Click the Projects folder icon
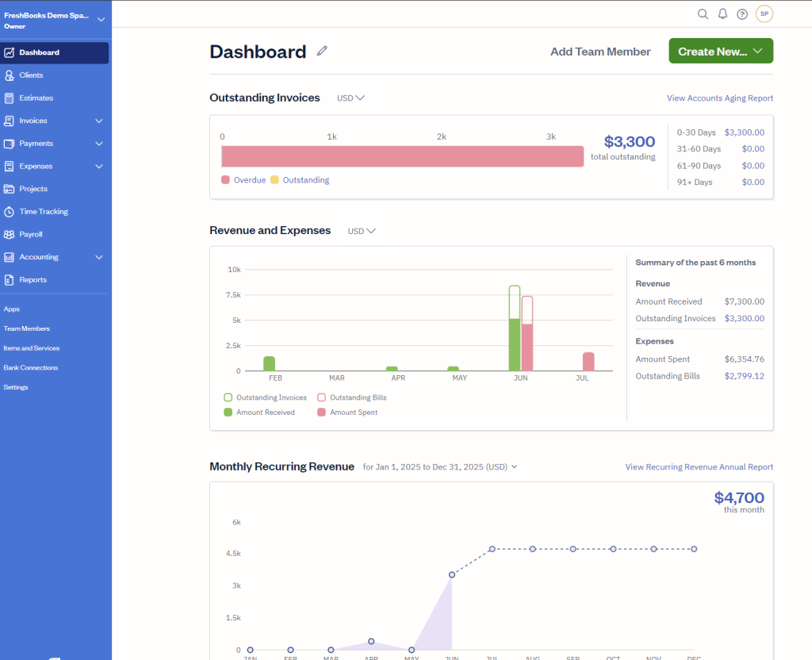This screenshot has width=812, height=660. point(9,189)
